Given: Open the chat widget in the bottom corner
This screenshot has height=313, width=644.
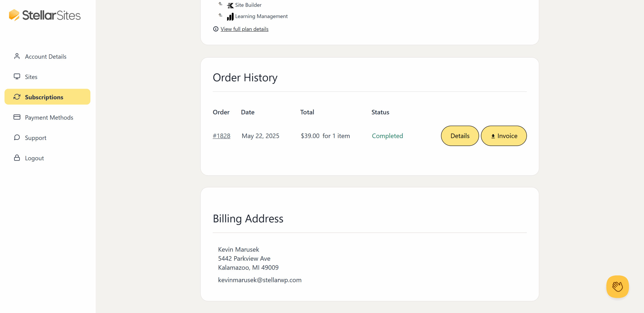Looking at the screenshot, I should click(x=618, y=287).
